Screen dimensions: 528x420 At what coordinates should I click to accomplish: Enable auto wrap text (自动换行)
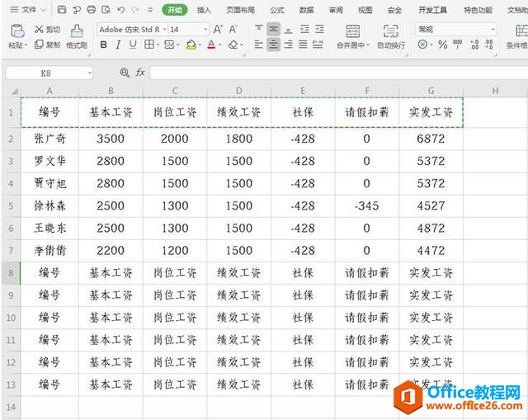pos(390,36)
